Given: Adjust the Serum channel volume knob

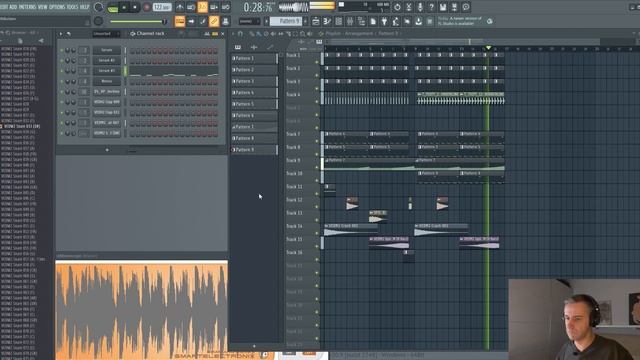Looking at the screenshot, I should click(x=73, y=50).
